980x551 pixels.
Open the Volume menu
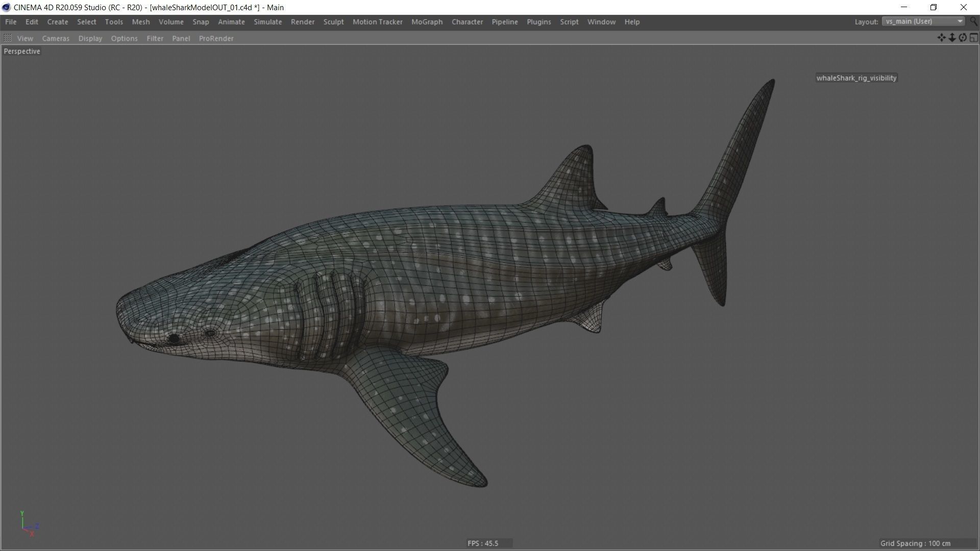(171, 22)
